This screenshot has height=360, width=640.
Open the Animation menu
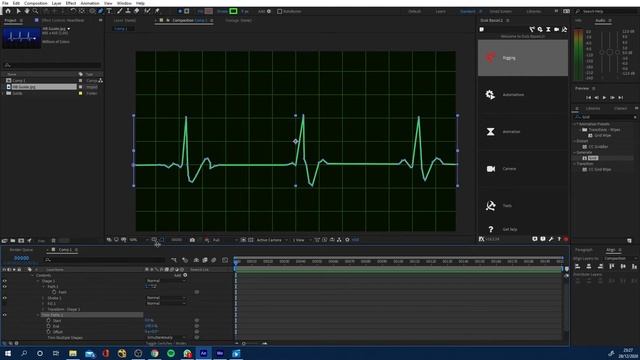click(90, 3)
